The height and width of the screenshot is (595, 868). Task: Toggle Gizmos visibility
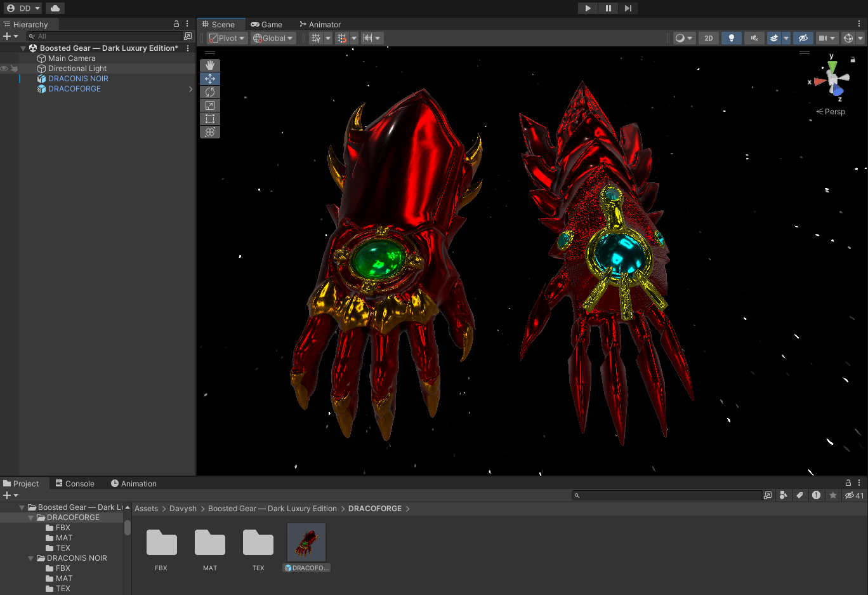[848, 38]
